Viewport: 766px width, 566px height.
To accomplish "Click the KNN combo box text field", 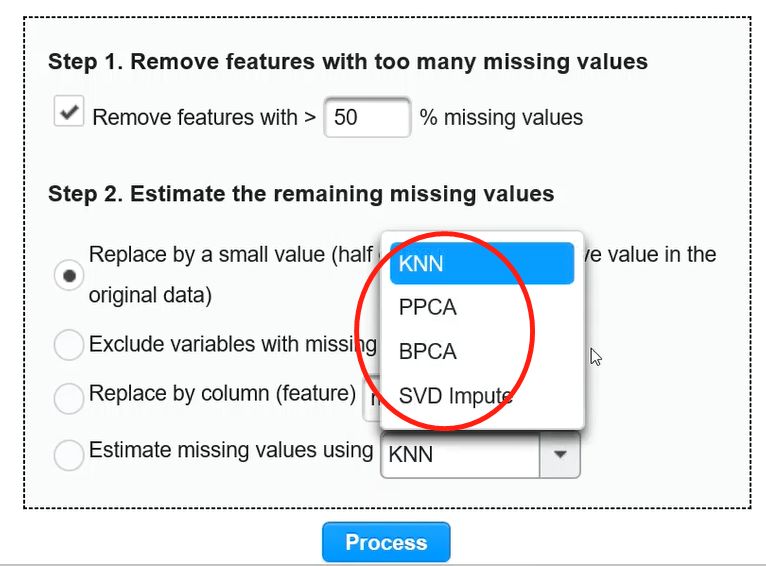I will point(460,455).
